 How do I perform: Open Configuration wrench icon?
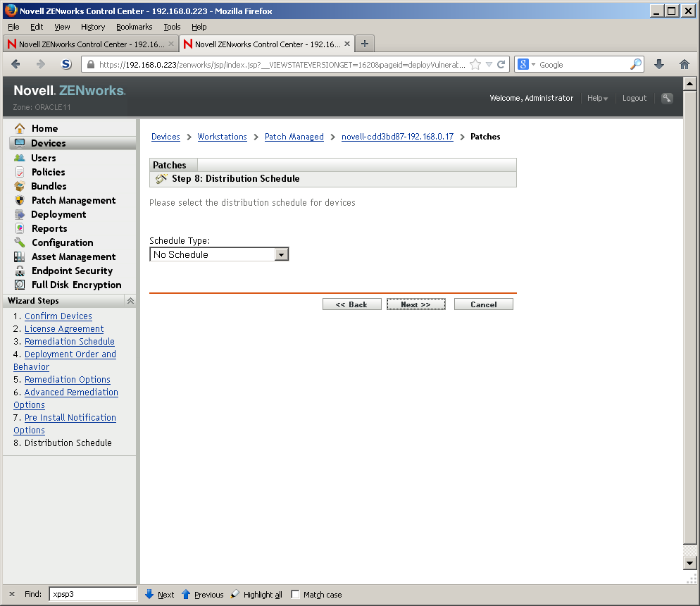point(19,242)
